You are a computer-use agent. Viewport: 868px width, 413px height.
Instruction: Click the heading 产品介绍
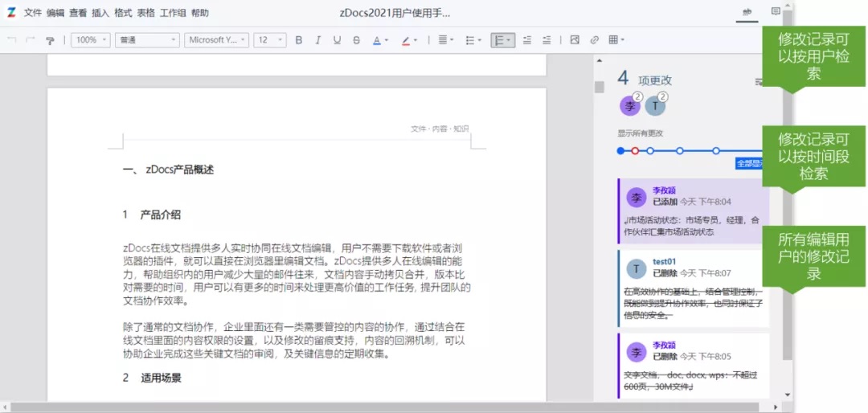(161, 215)
